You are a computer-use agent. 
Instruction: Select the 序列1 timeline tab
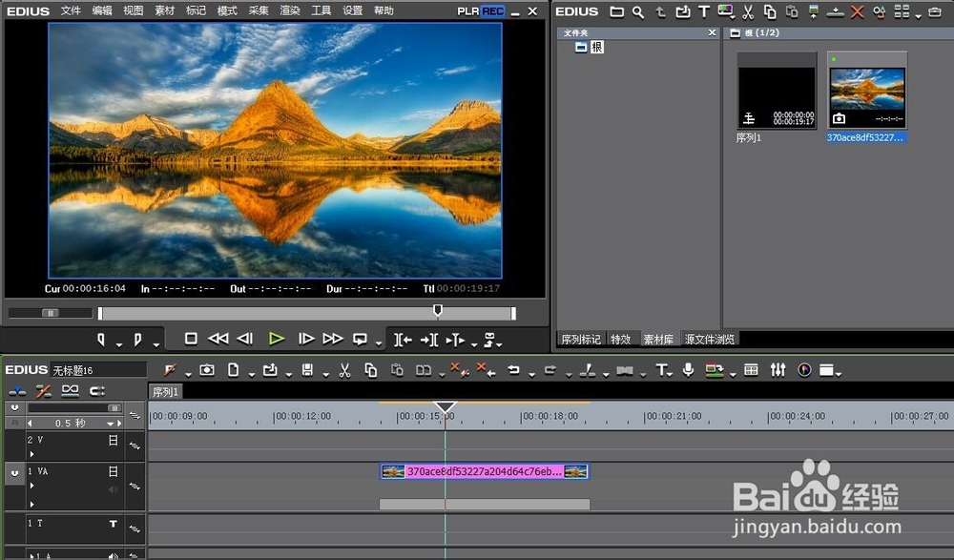(x=165, y=391)
